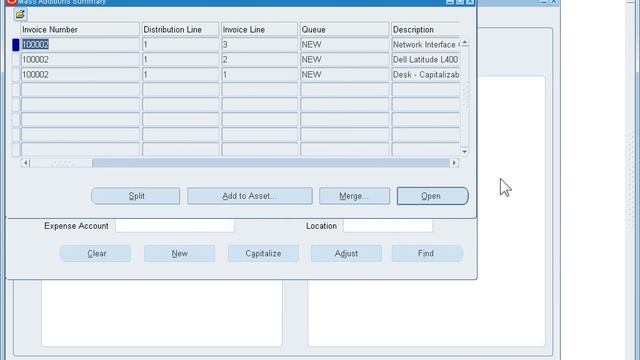640x360 pixels.
Task: Click horizontal scrollbar right arrow
Action: [454, 163]
